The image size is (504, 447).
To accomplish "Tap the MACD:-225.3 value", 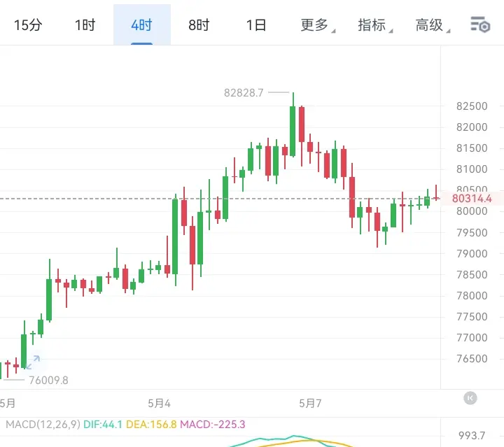I will pyautogui.click(x=213, y=425).
